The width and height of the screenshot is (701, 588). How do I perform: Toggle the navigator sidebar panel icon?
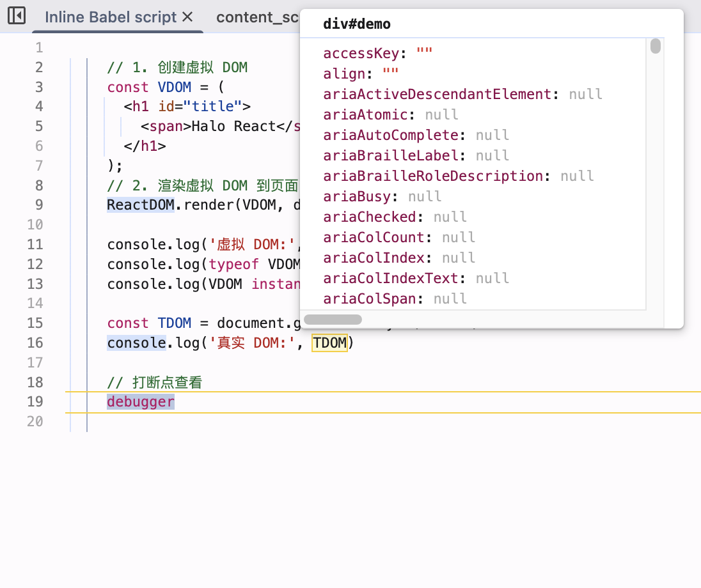[17, 16]
